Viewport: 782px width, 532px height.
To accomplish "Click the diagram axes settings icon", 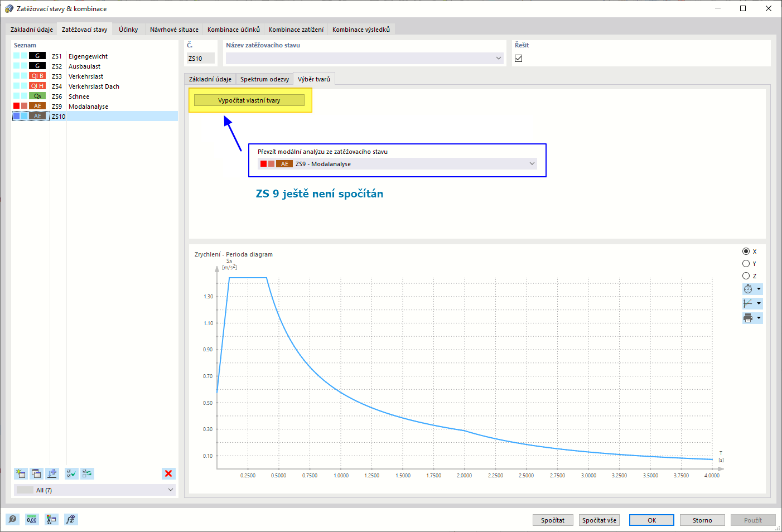I will [x=748, y=303].
